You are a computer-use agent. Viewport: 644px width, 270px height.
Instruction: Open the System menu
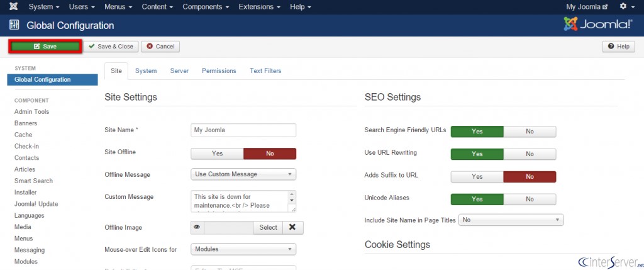(x=44, y=6)
